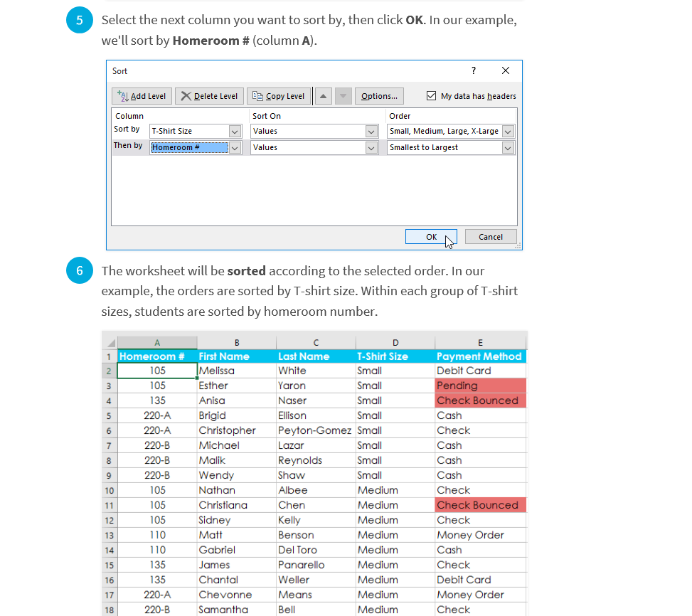The width and height of the screenshot is (692, 616).
Task: Click the T-Shirt Size header cell
Action: point(395,356)
